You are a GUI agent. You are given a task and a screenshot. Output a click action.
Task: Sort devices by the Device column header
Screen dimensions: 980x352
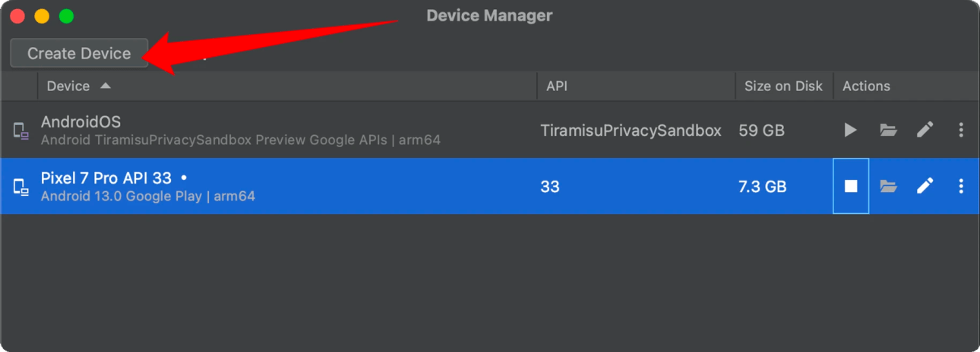tap(68, 86)
